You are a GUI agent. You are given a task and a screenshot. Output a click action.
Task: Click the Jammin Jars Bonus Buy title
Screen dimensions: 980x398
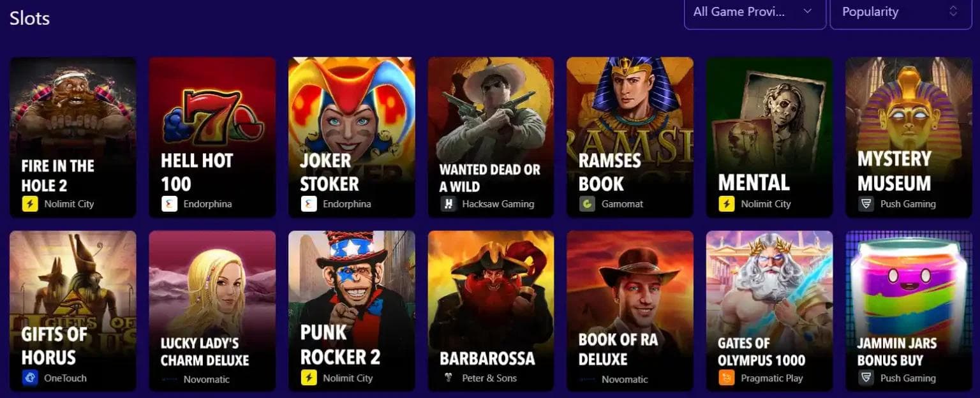897,351
